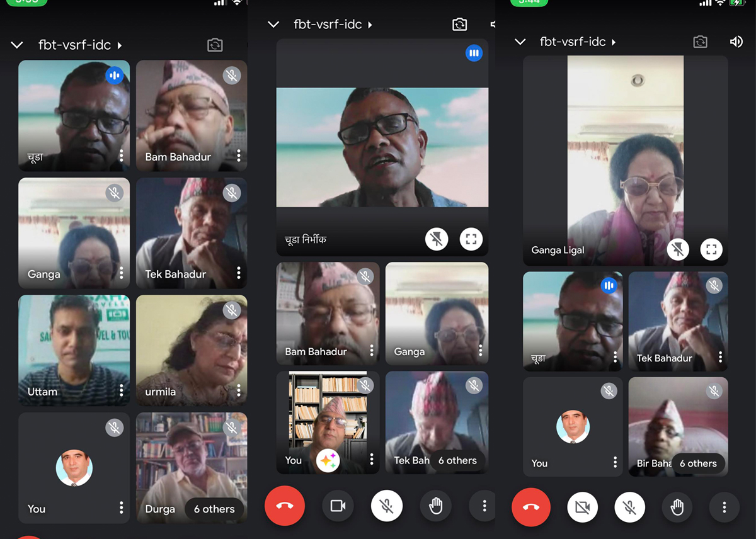Viewport: 756px width, 539px height.
Task: Click the speaker audio output icon above Ganga Ligal
Action: click(736, 42)
